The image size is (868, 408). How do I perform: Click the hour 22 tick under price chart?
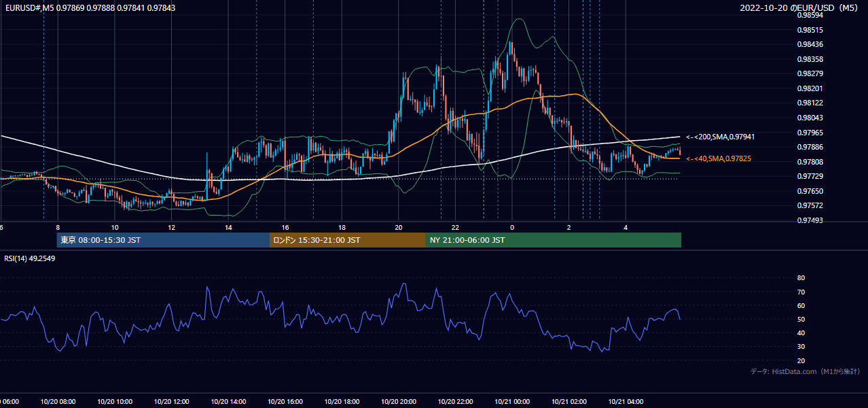click(x=456, y=227)
